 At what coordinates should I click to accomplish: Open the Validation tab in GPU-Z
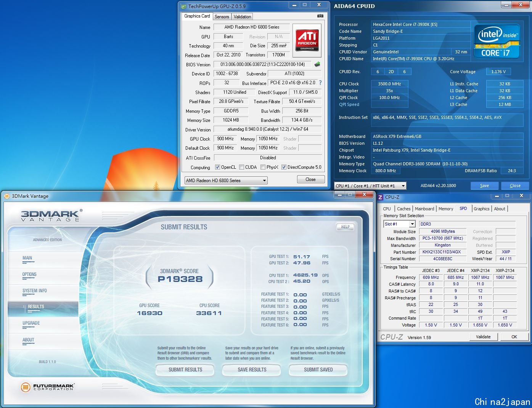(242, 17)
